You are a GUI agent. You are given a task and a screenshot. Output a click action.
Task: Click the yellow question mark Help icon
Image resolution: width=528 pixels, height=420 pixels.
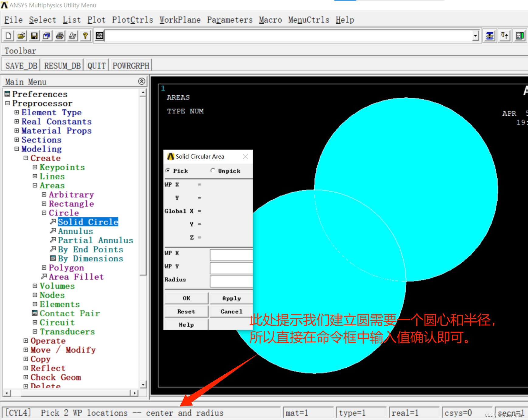click(85, 35)
